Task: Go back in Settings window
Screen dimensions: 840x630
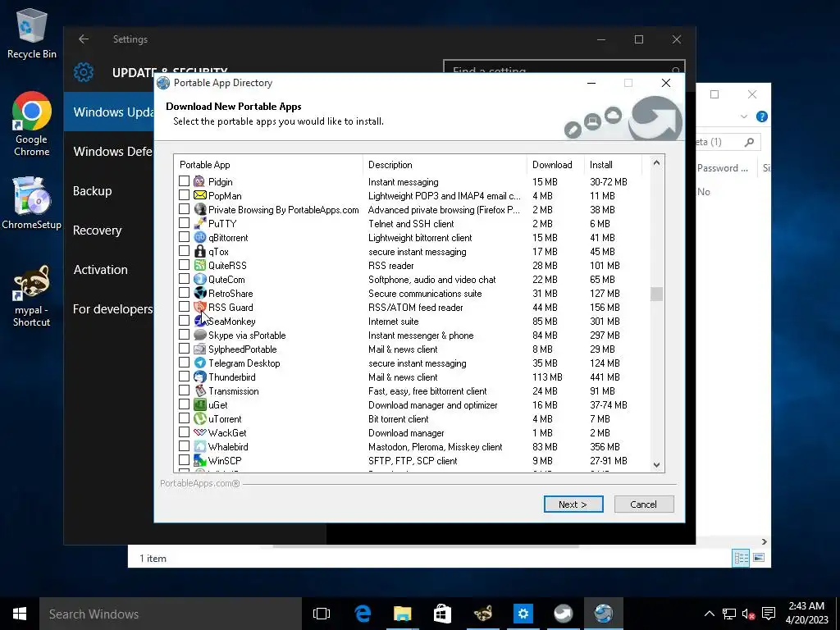Action: pos(83,39)
